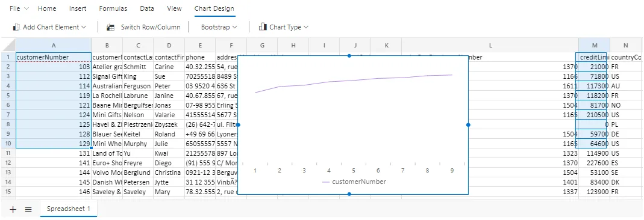Click the chart's bottom resize handle
Viewport: 644px width, 220px height.
(349, 194)
